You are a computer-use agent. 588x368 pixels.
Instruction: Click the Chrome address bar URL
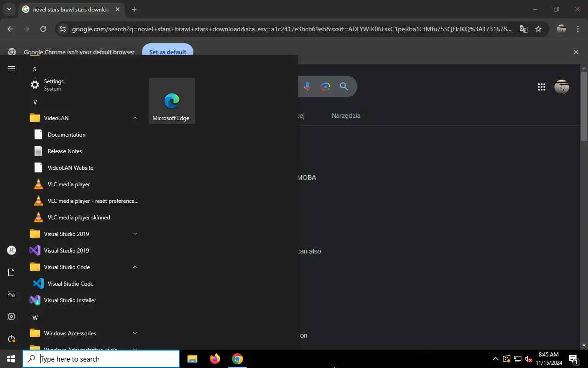(x=292, y=29)
